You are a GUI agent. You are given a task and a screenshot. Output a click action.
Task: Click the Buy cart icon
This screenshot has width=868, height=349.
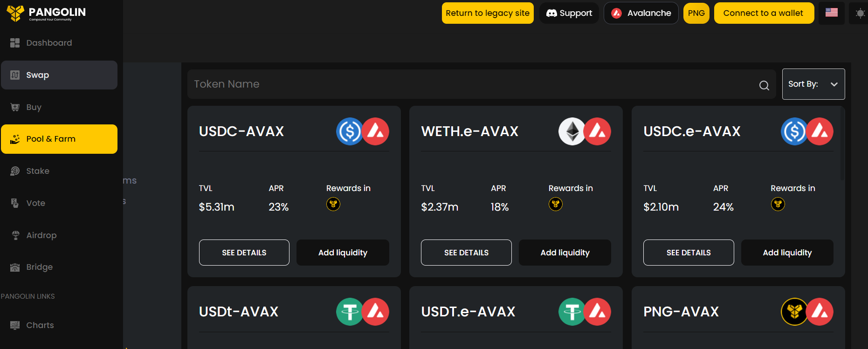pyautogui.click(x=15, y=107)
